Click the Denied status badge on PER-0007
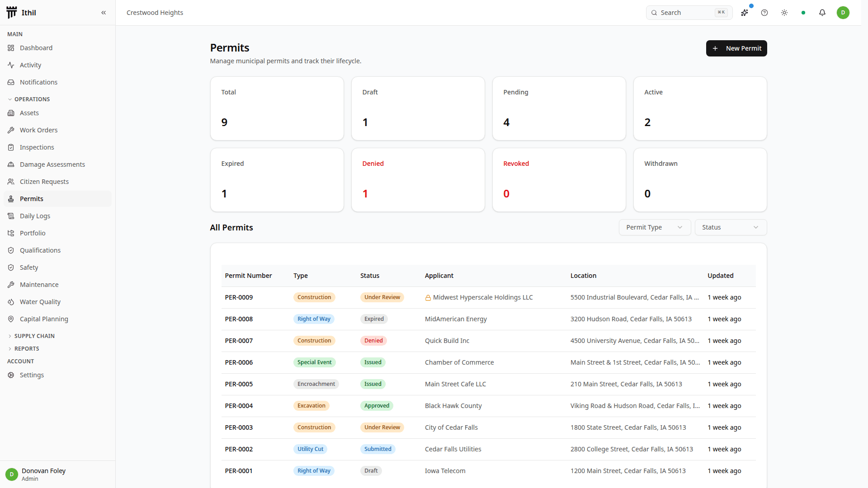This screenshot has height=488, width=868. coord(373,341)
